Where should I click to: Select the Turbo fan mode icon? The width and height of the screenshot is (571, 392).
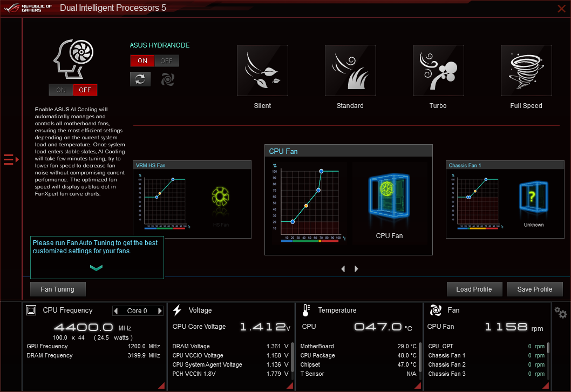[438, 70]
